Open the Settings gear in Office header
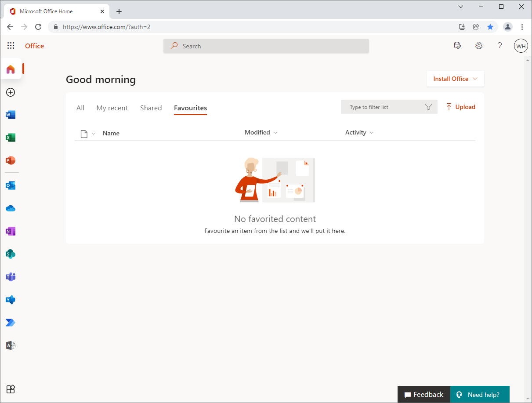532x403 pixels. (x=479, y=46)
